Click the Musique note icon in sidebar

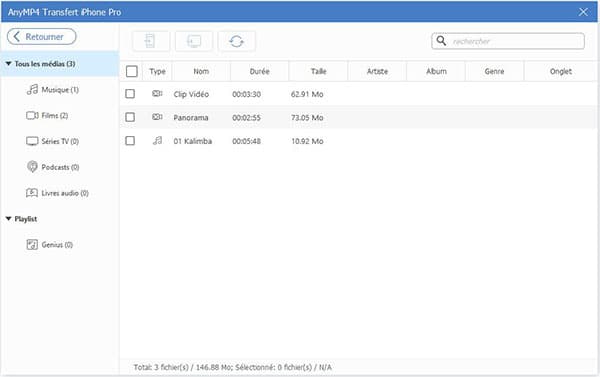(x=32, y=90)
